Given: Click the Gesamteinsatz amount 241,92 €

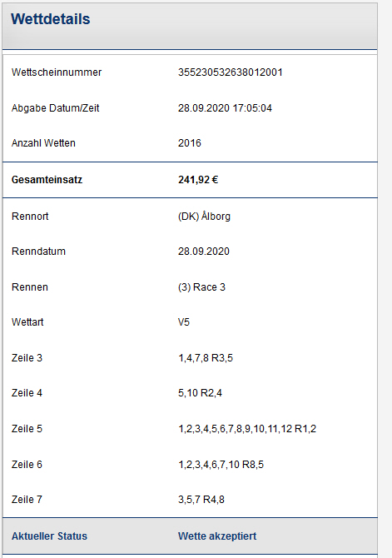Looking at the screenshot, I should coord(198,180).
